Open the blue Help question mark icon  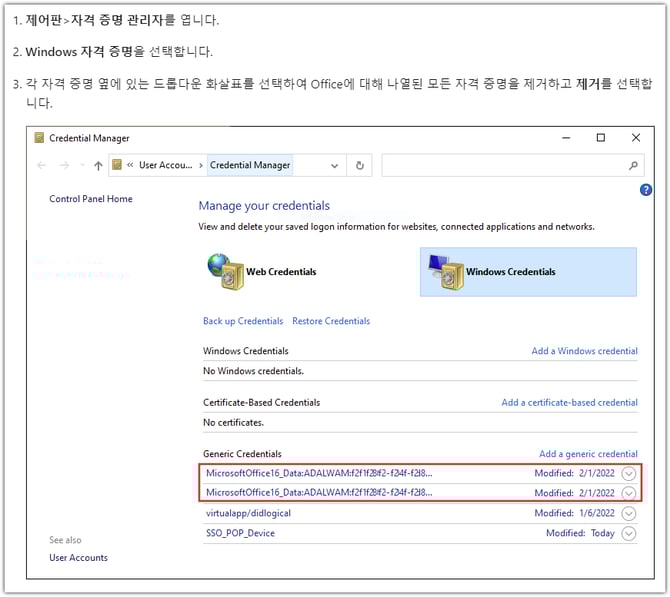[x=645, y=190]
